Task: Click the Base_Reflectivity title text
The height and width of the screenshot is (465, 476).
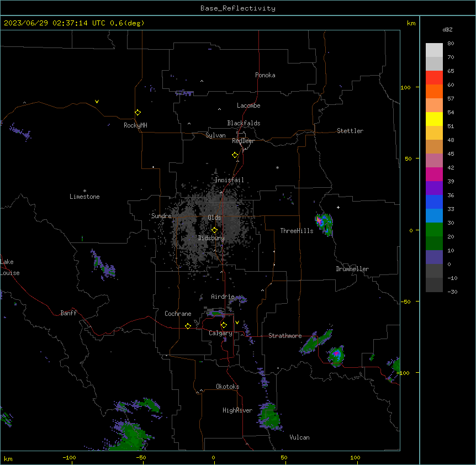Action: pos(238,8)
